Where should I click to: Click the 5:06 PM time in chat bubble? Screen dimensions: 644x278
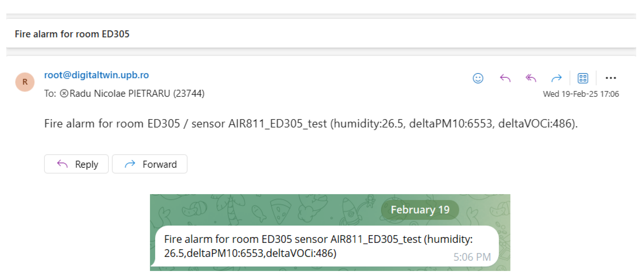472,257
